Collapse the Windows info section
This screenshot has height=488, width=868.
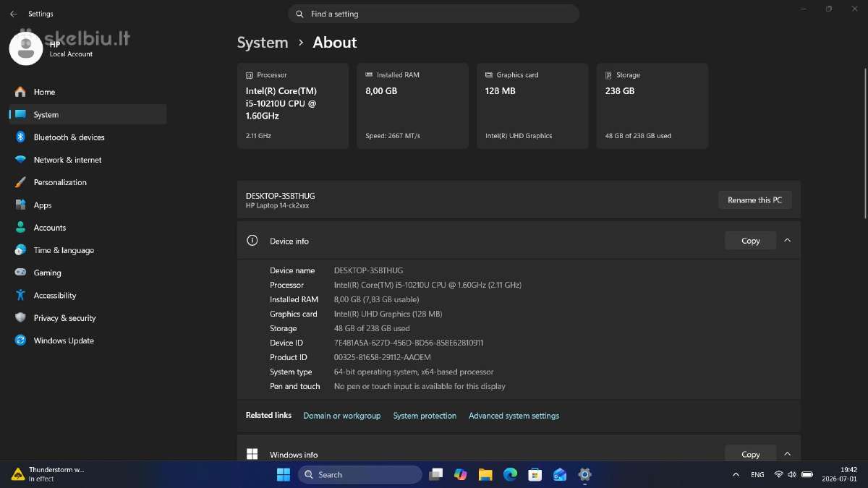click(788, 454)
